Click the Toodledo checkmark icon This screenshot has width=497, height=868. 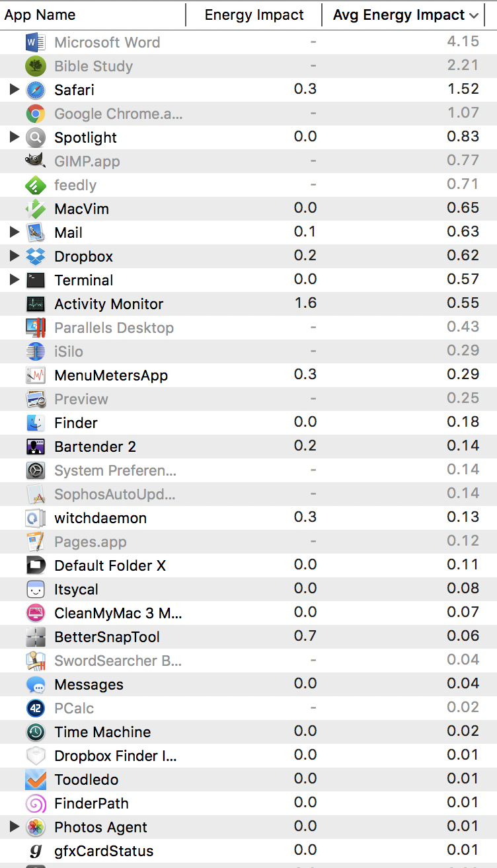[x=35, y=780]
